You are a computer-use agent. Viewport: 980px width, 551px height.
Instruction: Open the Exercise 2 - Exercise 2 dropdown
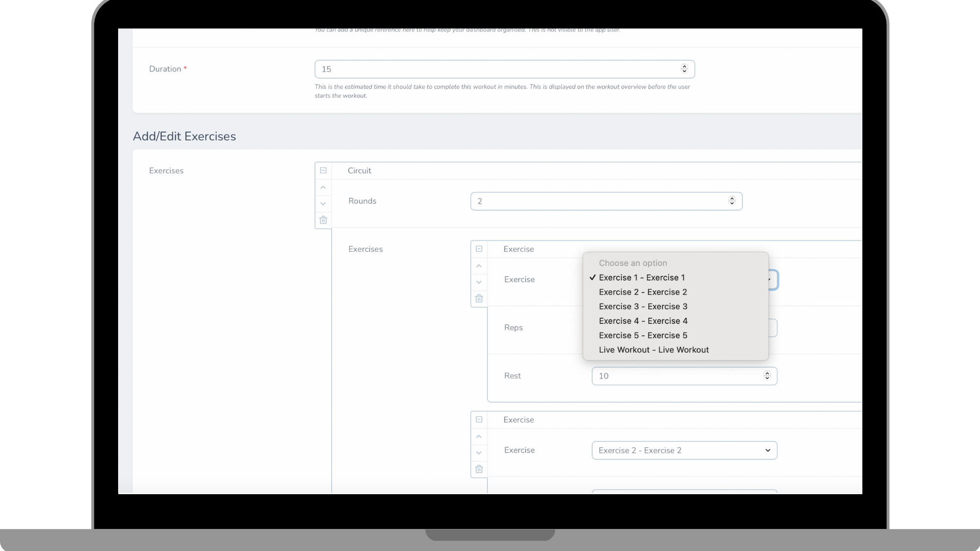[684, 451]
